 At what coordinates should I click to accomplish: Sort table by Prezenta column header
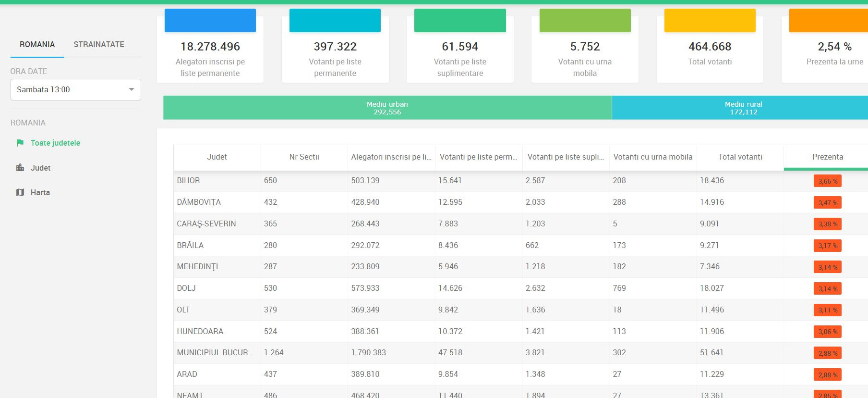[827, 157]
